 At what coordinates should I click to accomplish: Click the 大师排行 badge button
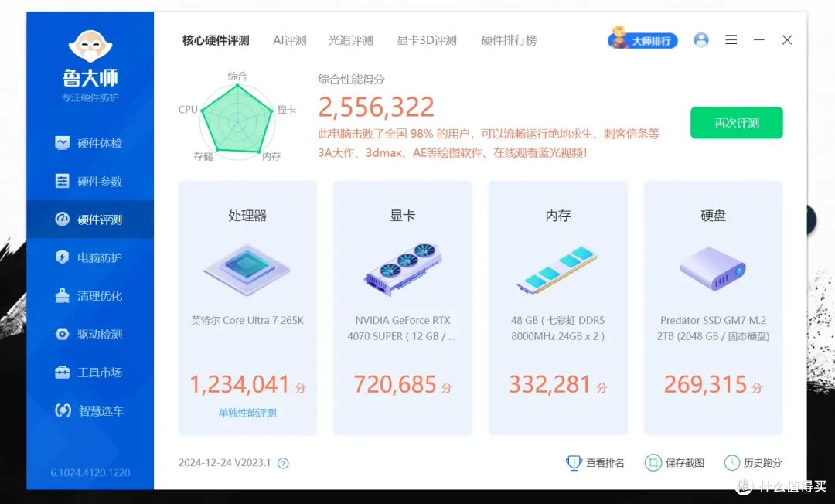pos(642,39)
